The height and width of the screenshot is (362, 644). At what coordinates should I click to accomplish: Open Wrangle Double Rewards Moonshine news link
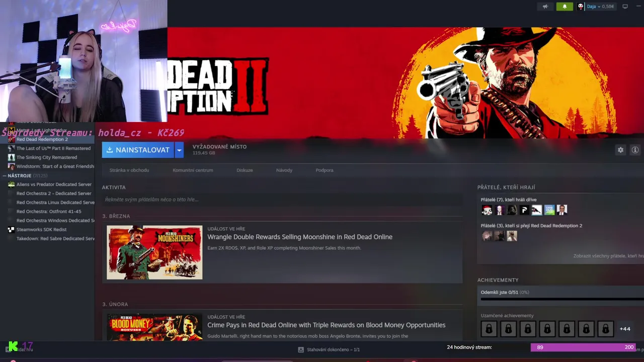tap(300, 237)
